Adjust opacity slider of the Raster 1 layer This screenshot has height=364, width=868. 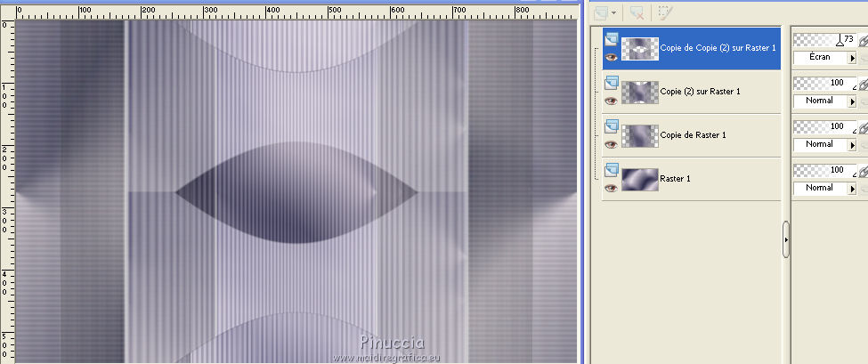824,170
